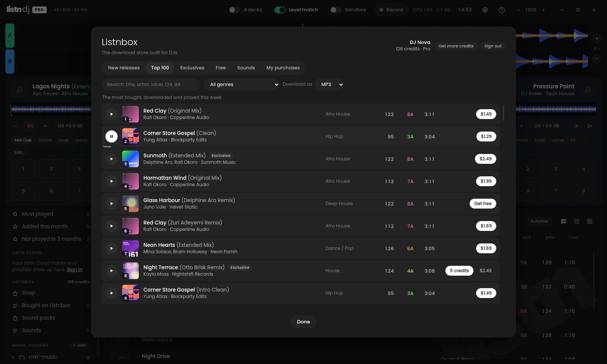Open the All genres dropdown
Viewport: 607px width, 364px height.
coord(242,85)
